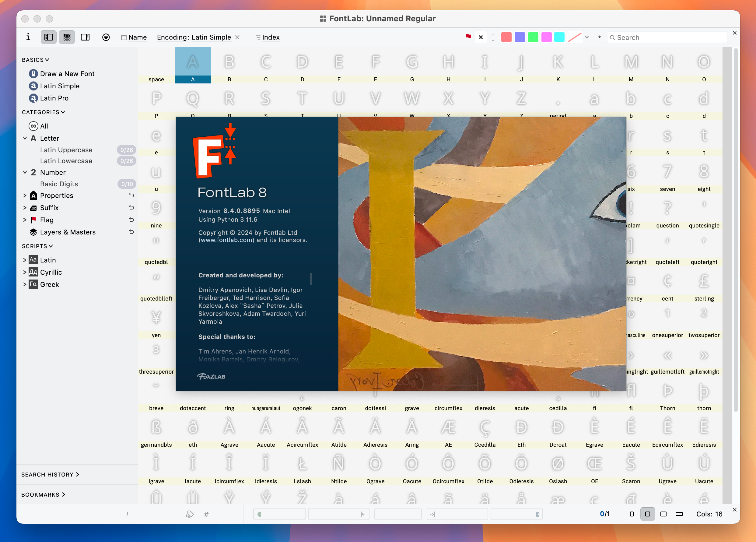Expand the Scripts section

(36, 246)
